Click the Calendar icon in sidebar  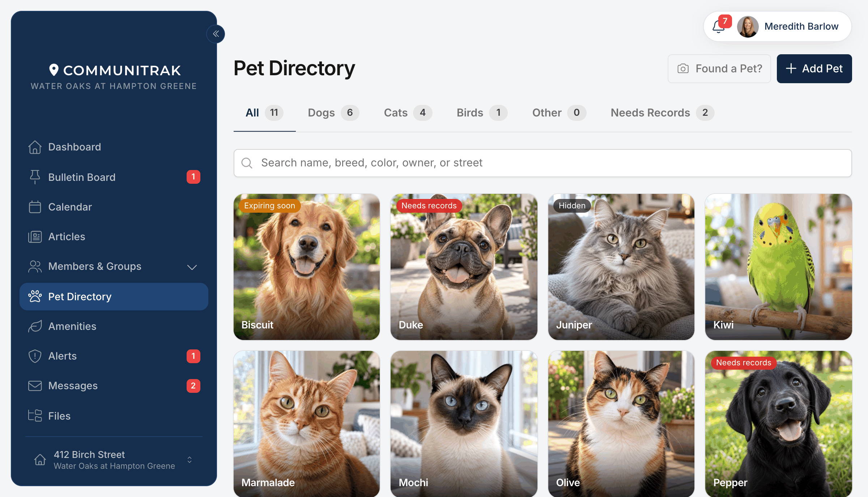coord(35,207)
